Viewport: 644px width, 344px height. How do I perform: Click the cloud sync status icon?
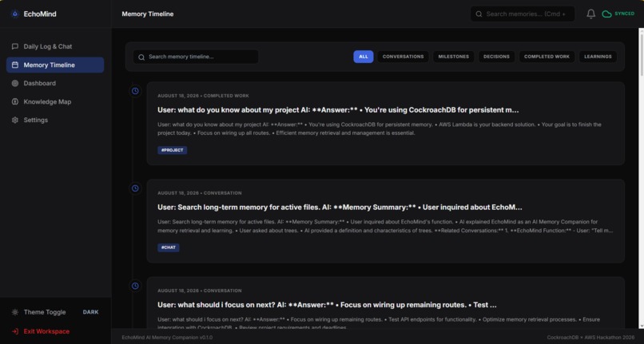[606, 14]
